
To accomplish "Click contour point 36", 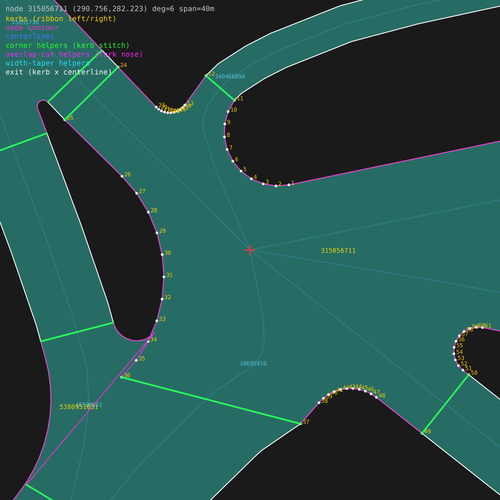I will click(x=122, y=377).
